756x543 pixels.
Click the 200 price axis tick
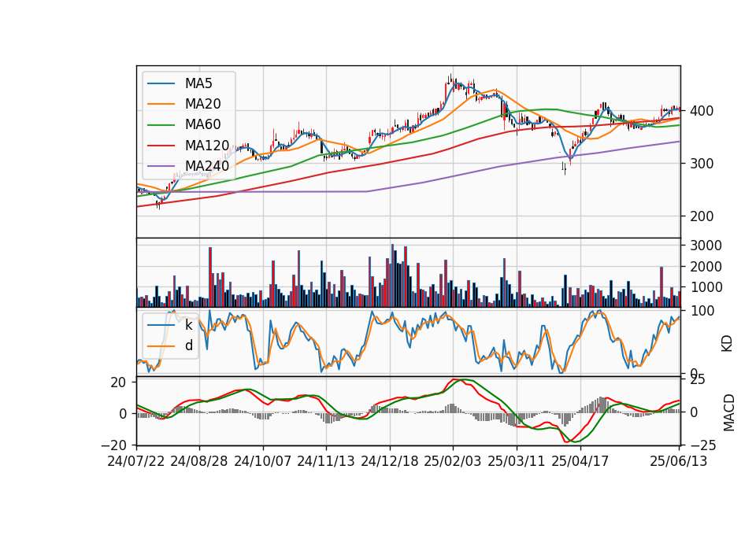click(702, 216)
